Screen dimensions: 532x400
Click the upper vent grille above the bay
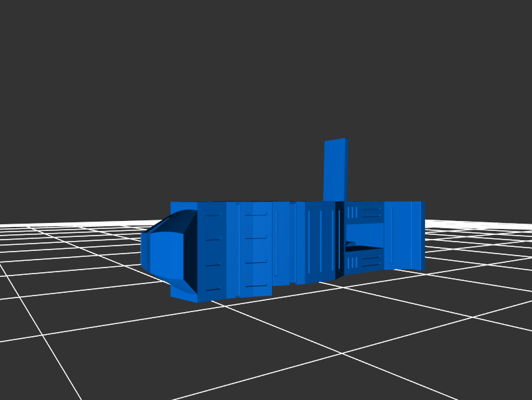point(363,212)
